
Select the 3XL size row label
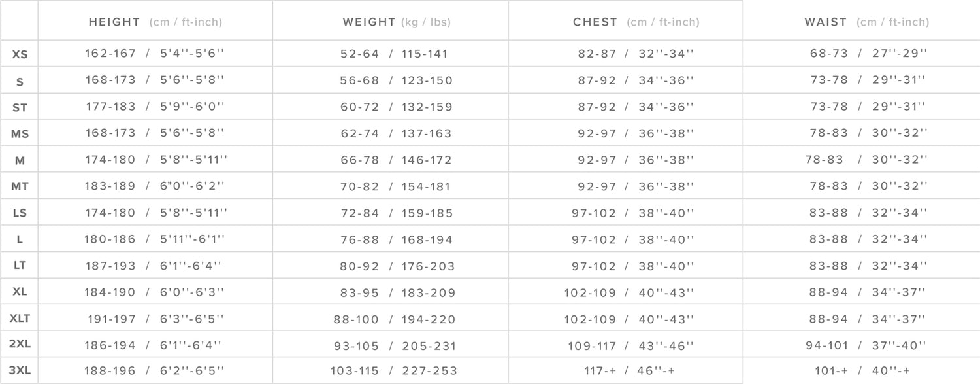point(20,371)
